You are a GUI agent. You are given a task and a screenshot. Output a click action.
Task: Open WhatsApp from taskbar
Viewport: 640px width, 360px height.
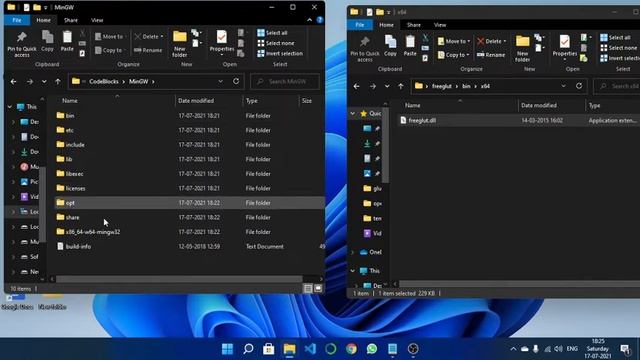(x=372, y=349)
